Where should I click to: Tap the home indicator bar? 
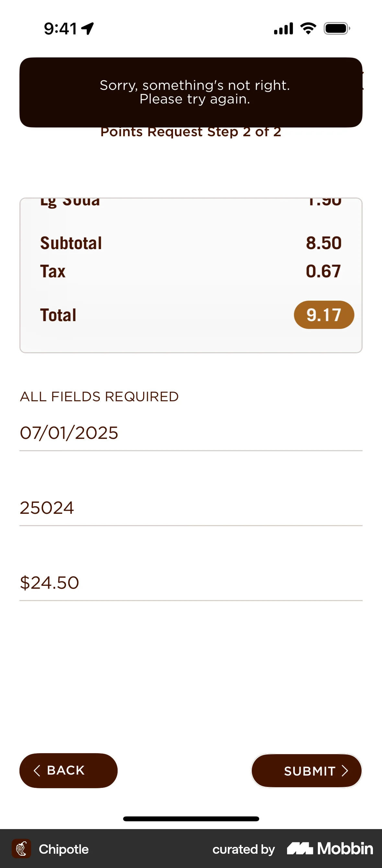point(191,819)
